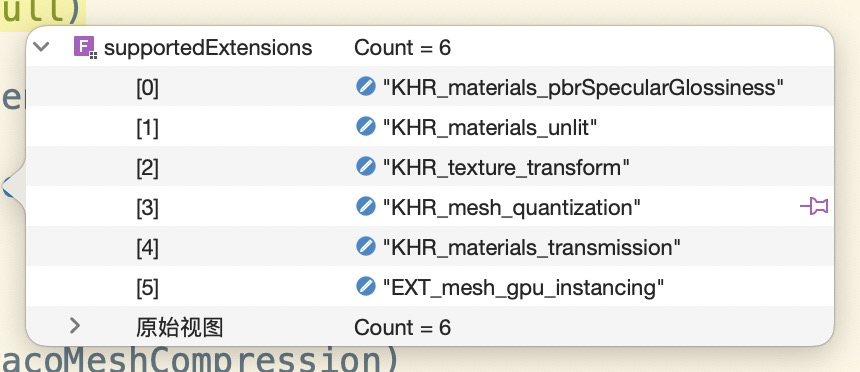This screenshot has width=860, height=372.
Task: Select array index [4] row
Action: pyautogui.click(x=430, y=246)
